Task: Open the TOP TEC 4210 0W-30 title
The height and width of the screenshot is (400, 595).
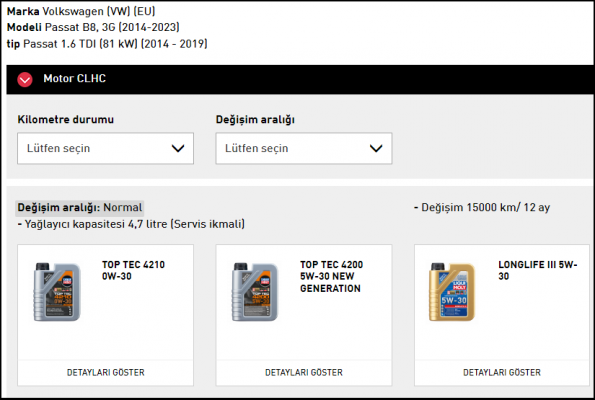Action: (x=133, y=270)
